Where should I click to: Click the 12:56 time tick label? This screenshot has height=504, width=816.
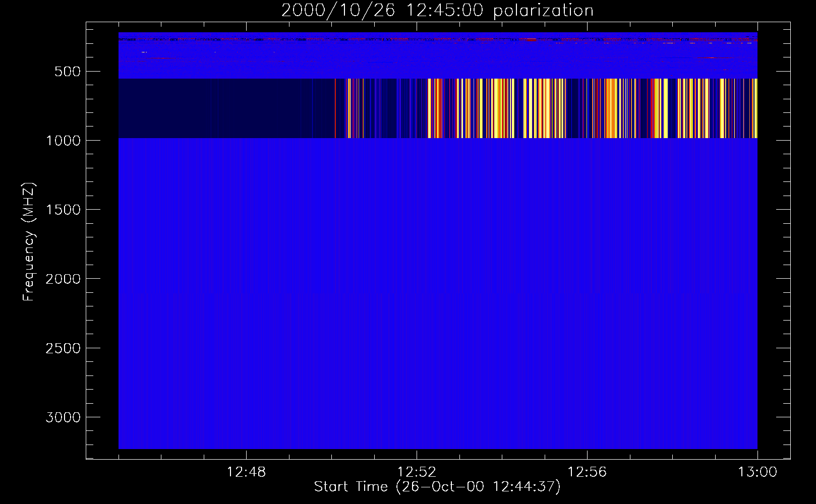587,472
